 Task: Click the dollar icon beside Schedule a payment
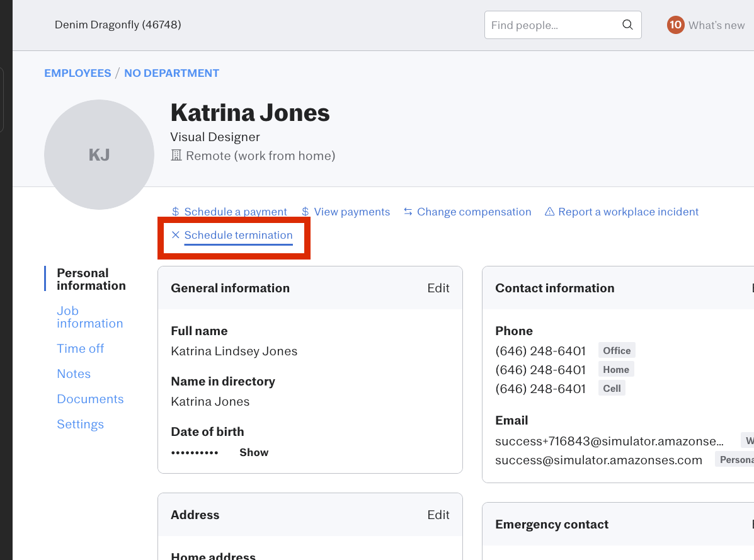pyautogui.click(x=176, y=212)
